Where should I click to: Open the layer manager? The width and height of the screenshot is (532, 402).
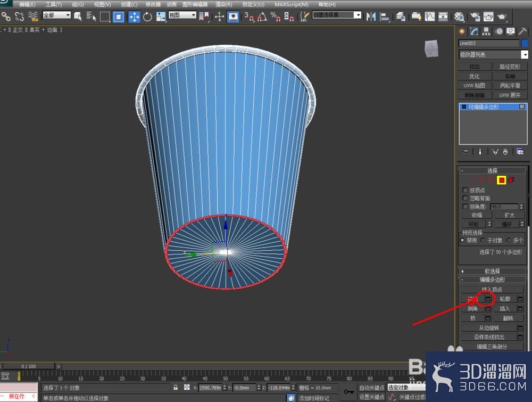[401, 17]
